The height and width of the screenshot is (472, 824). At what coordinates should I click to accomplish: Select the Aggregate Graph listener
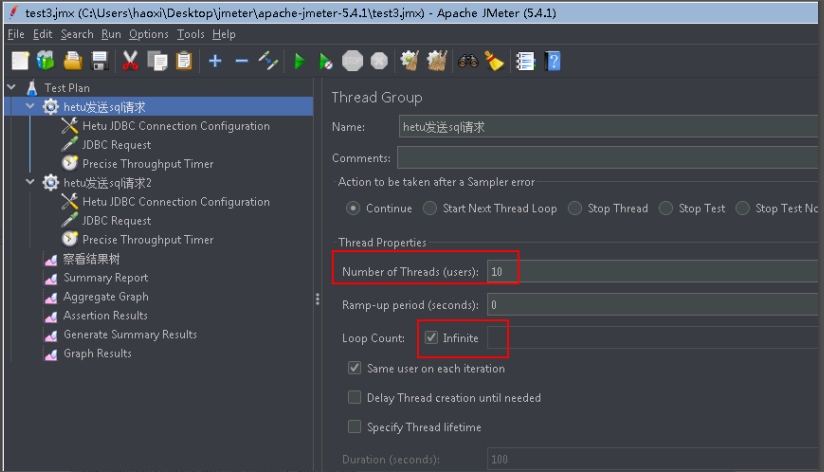click(106, 296)
